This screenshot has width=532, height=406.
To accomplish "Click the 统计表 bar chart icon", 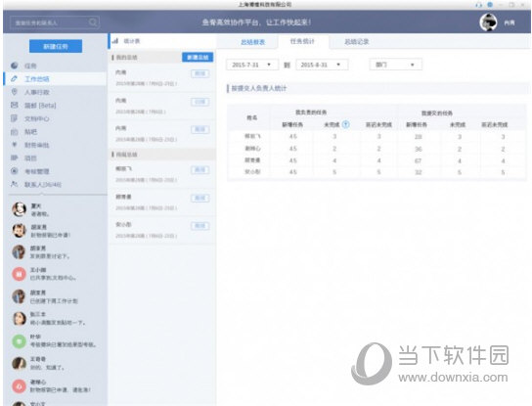I will (115, 41).
